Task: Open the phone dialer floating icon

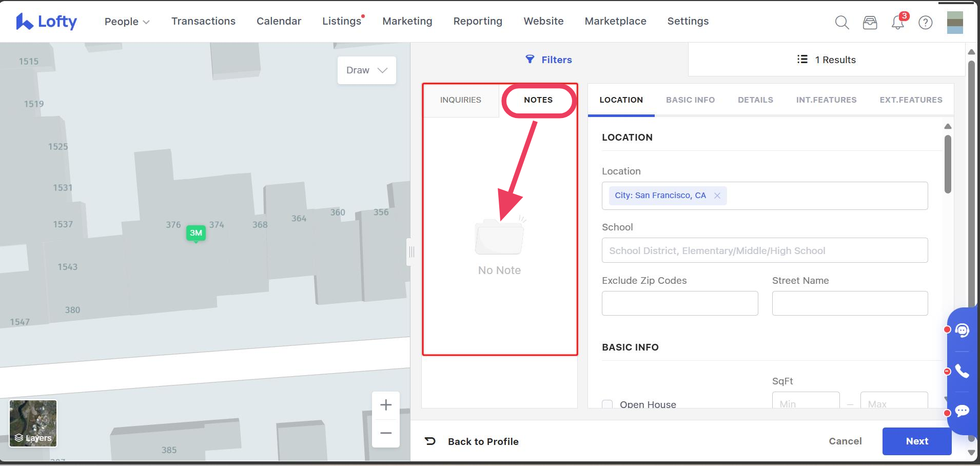Action: 962,372
